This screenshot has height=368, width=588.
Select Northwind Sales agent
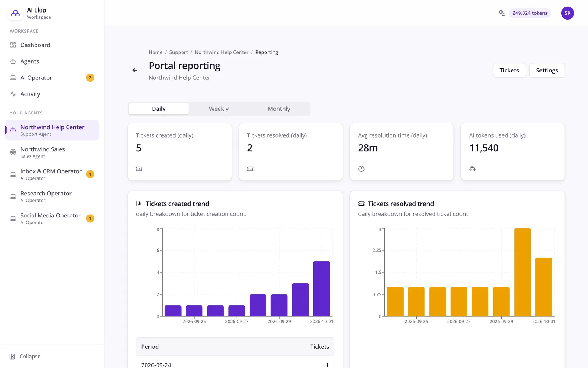52,152
